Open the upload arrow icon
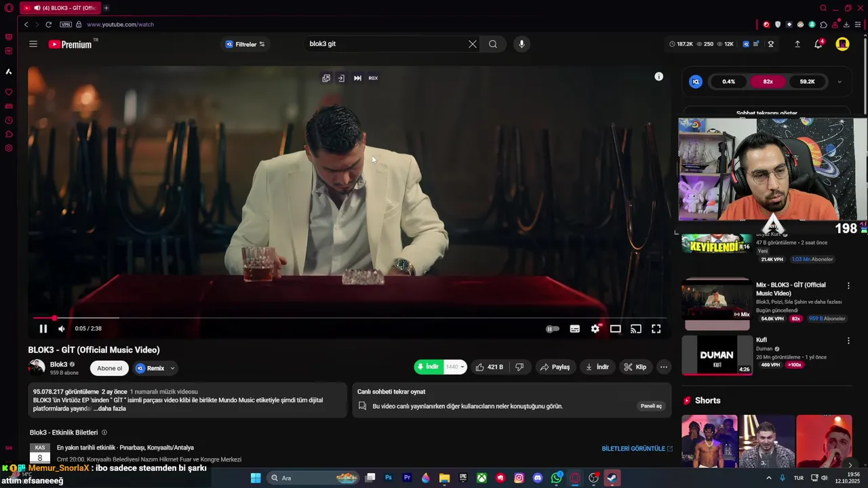The width and height of the screenshot is (868, 488). (x=797, y=44)
